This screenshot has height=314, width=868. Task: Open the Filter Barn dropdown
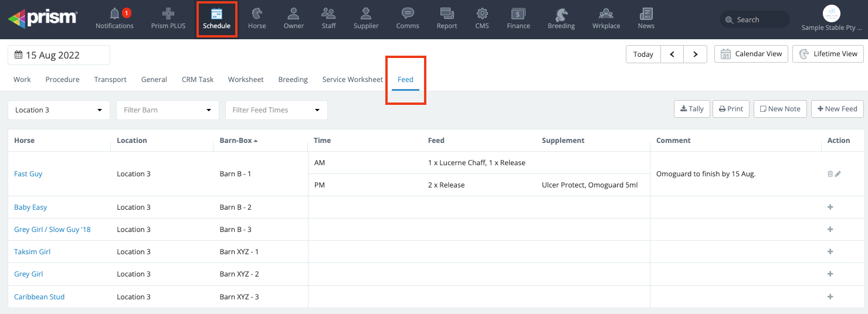(167, 110)
